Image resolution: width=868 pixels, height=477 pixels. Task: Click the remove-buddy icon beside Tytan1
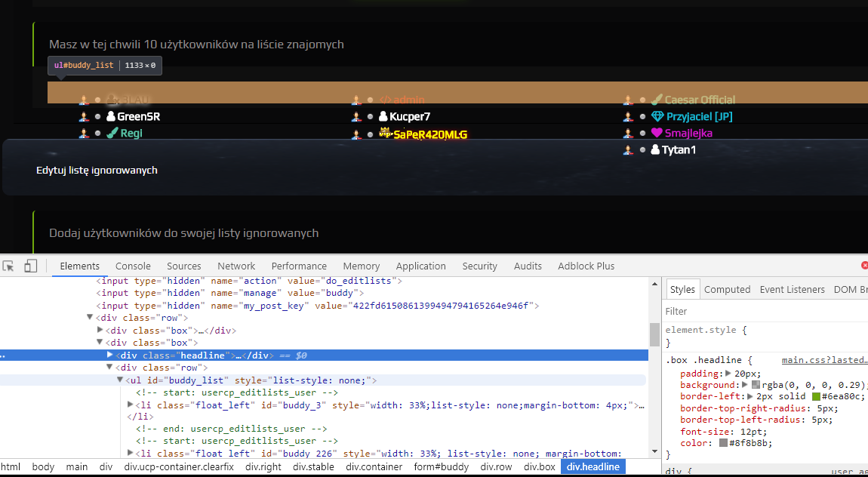628,150
